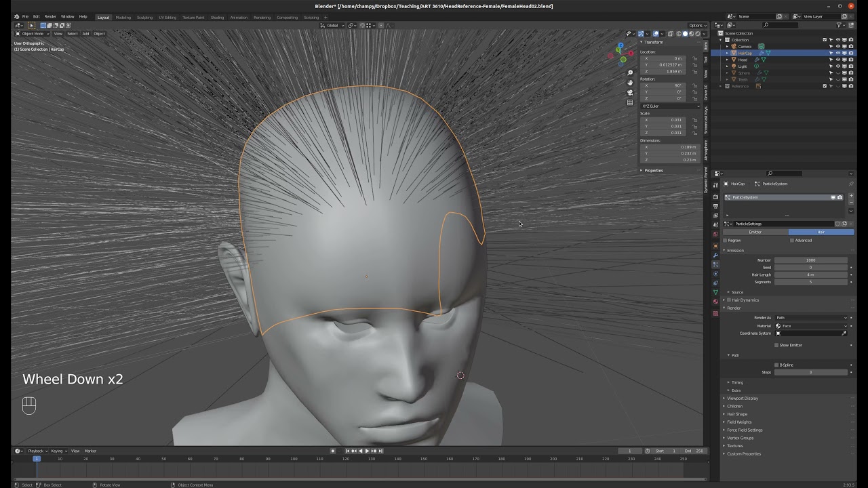Open the viewport Add menu

pos(85,33)
